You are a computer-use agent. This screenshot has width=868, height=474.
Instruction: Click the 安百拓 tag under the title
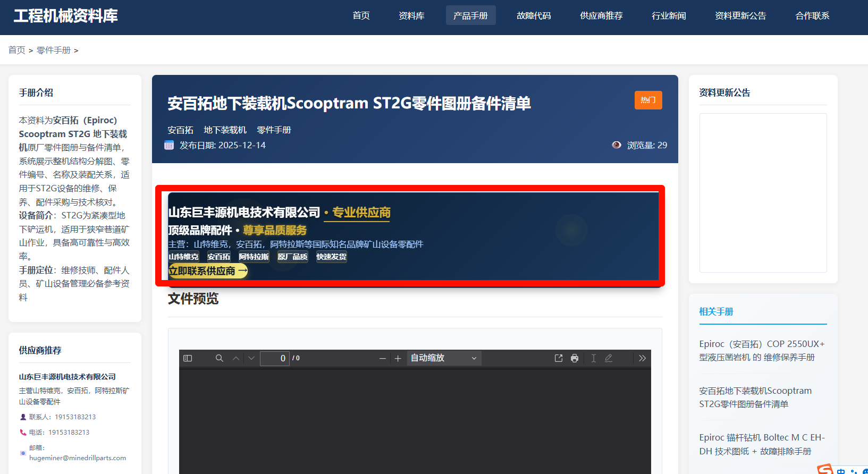[x=180, y=130]
